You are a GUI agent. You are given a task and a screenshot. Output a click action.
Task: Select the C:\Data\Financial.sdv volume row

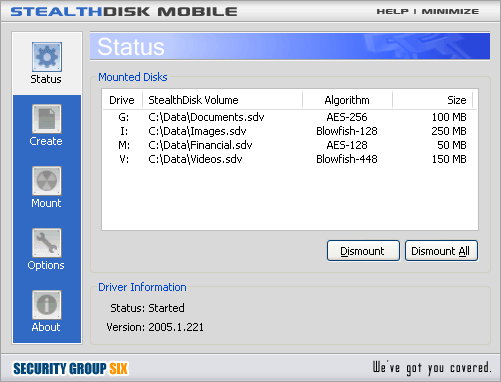pos(289,145)
